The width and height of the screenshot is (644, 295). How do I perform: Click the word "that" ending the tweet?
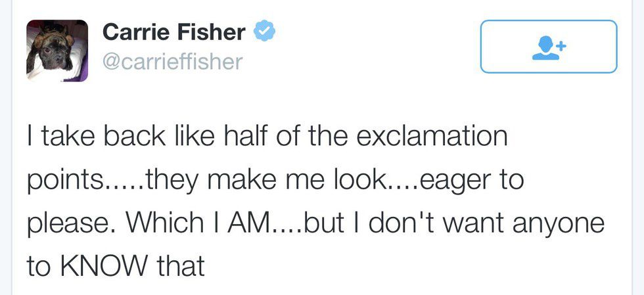click(180, 267)
